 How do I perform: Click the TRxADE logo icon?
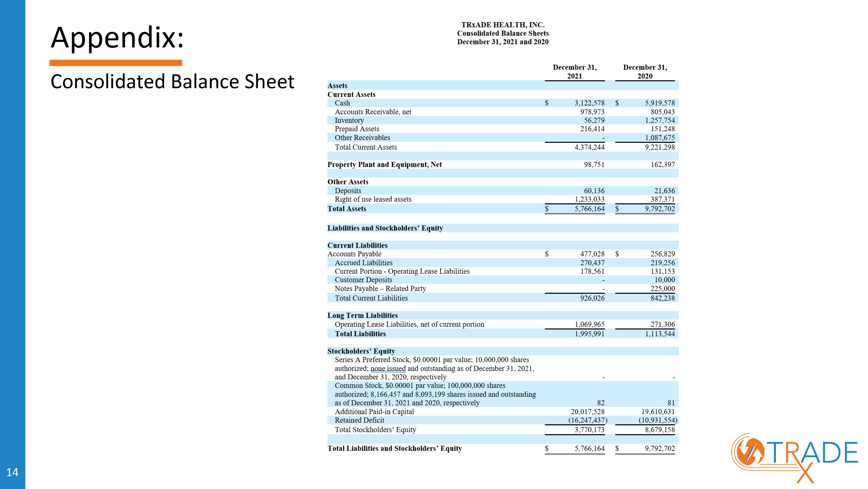pyautogui.click(x=794, y=458)
